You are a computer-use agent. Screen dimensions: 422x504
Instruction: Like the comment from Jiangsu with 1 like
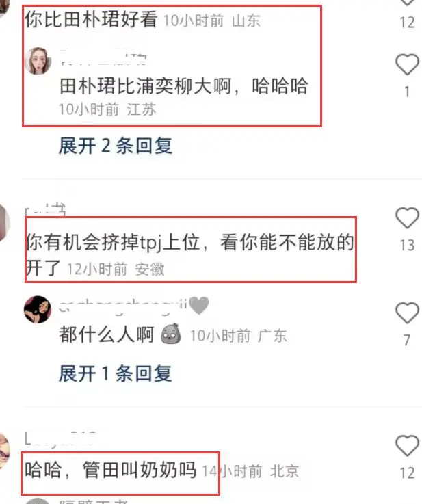click(x=407, y=64)
